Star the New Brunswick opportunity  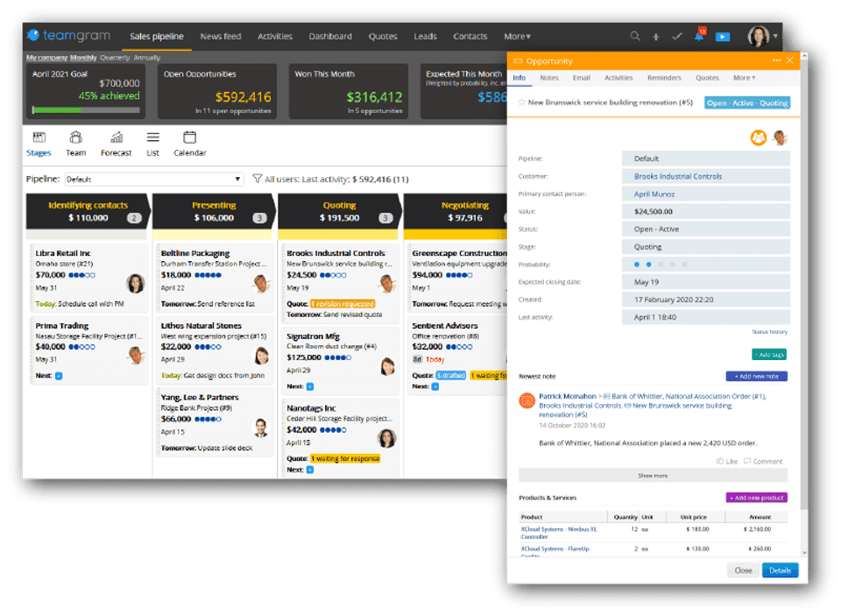(521, 102)
